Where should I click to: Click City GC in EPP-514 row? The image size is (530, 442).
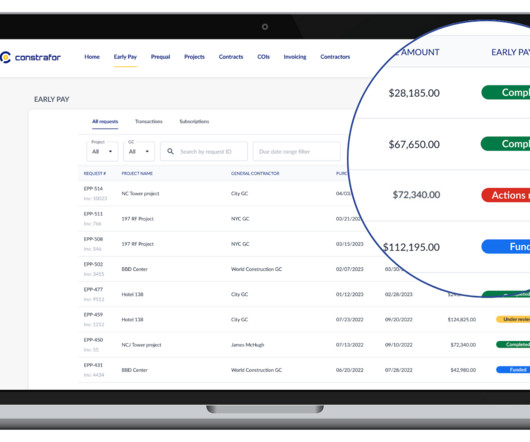pos(239,194)
